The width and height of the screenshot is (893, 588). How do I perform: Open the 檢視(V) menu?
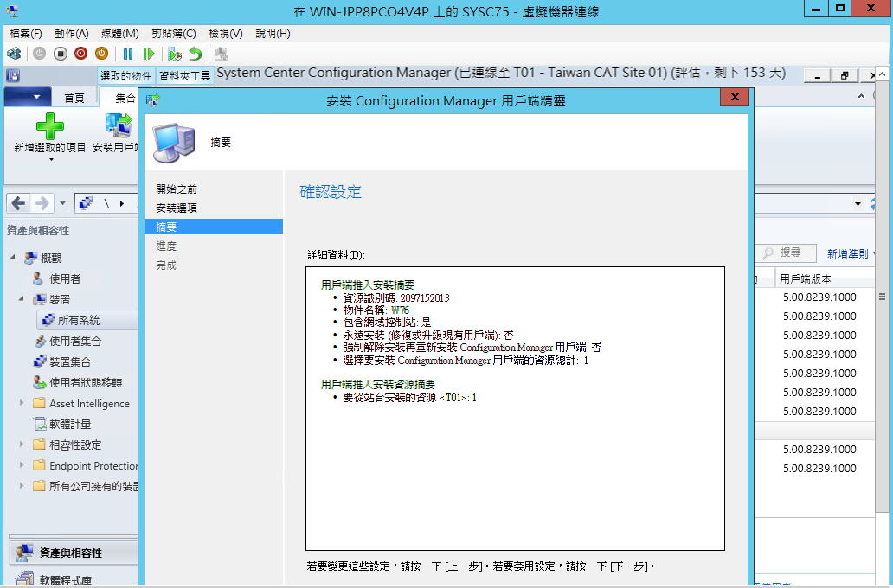[225, 34]
